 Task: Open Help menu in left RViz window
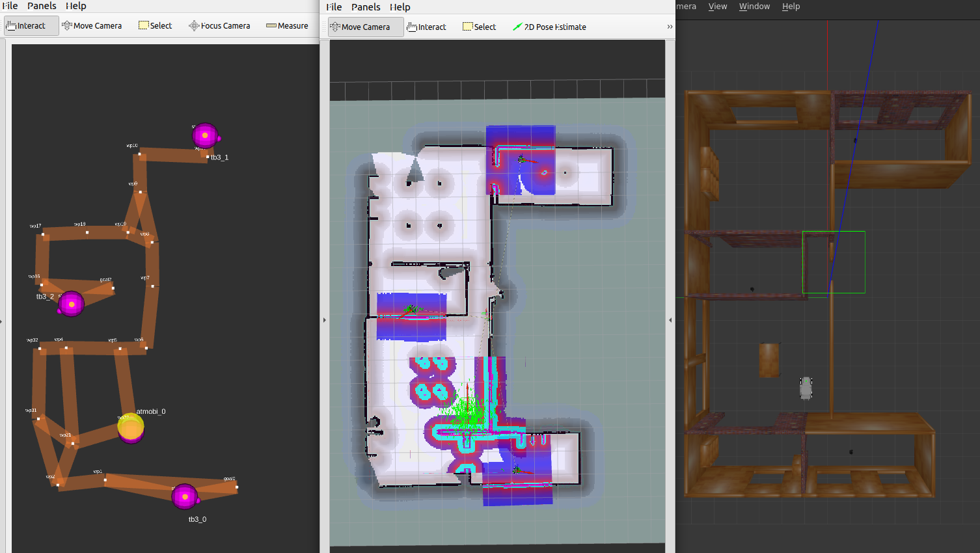click(x=75, y=6)
